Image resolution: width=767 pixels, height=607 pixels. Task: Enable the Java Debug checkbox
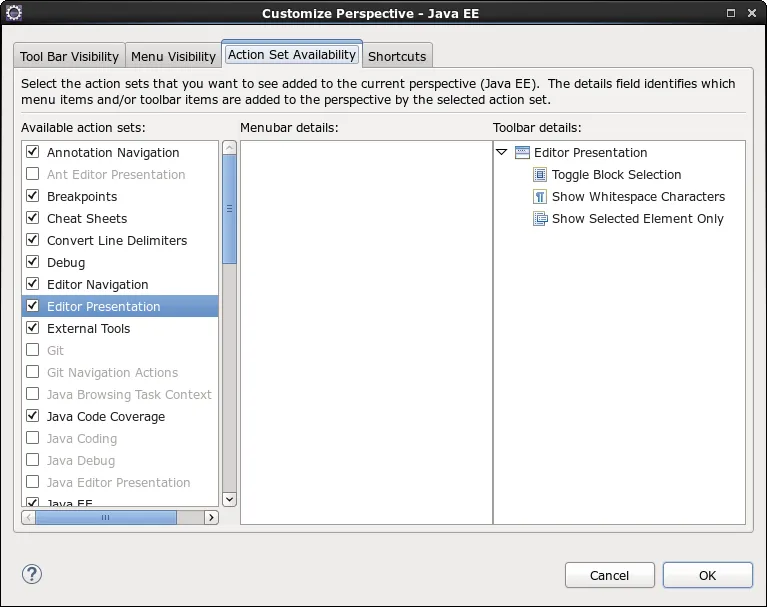coord(32,460)
